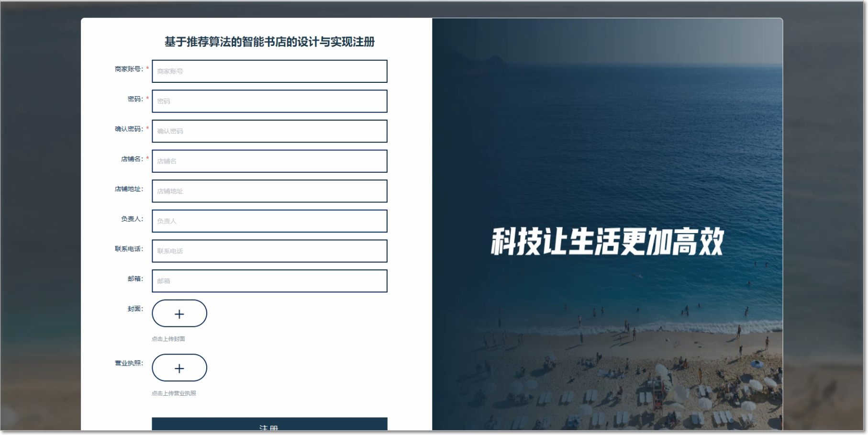
Task: Focus the 密码 password field
Action: pos(269,101)
